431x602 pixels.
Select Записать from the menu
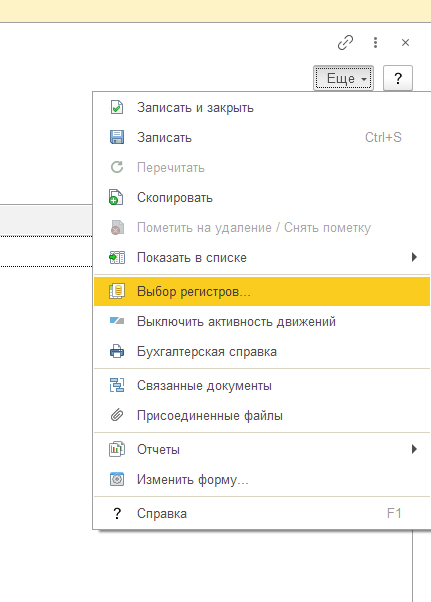pyautogui.click(x=164, y=138)
